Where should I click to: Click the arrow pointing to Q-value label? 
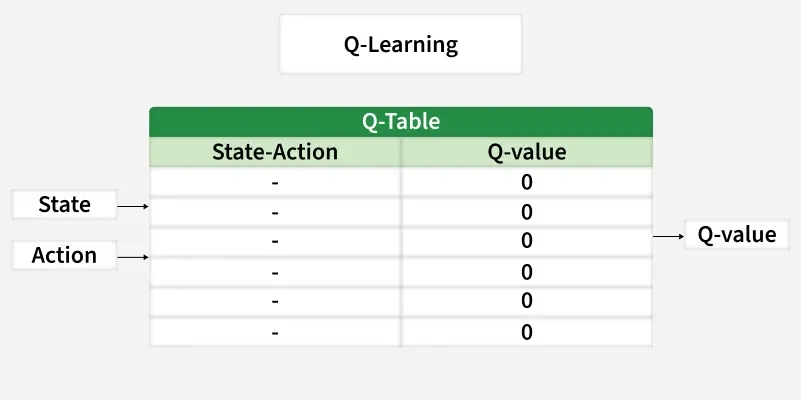tap(668, 237)
